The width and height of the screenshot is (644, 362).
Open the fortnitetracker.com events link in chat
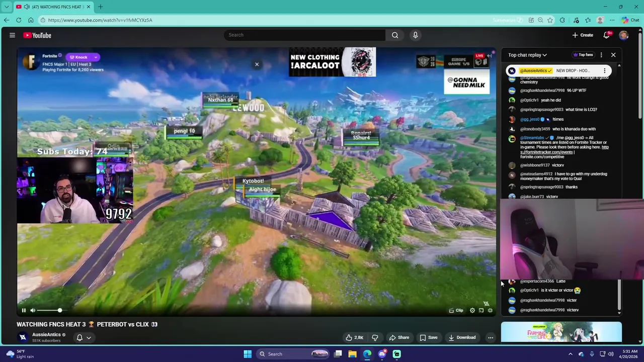565,150
